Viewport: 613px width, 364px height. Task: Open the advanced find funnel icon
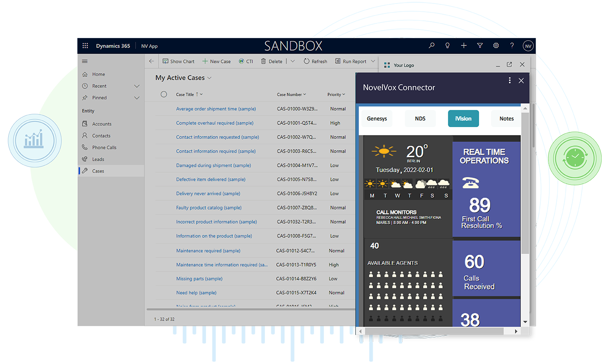[x=480, y=45]
